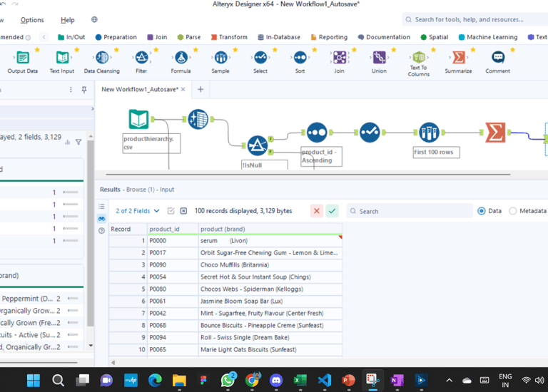Select the Select tool in palette
Screen dimensions: 548x392
coord(260,62)
